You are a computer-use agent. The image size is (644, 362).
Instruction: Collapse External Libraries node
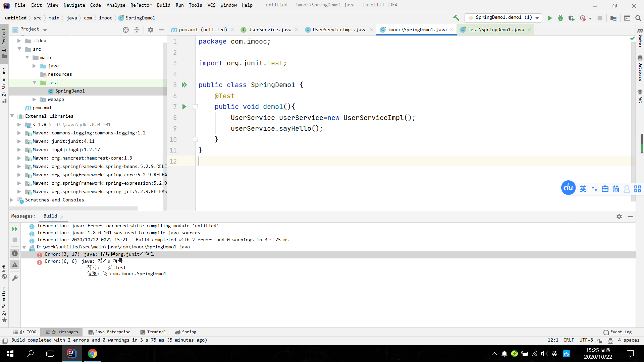[12, 116]
